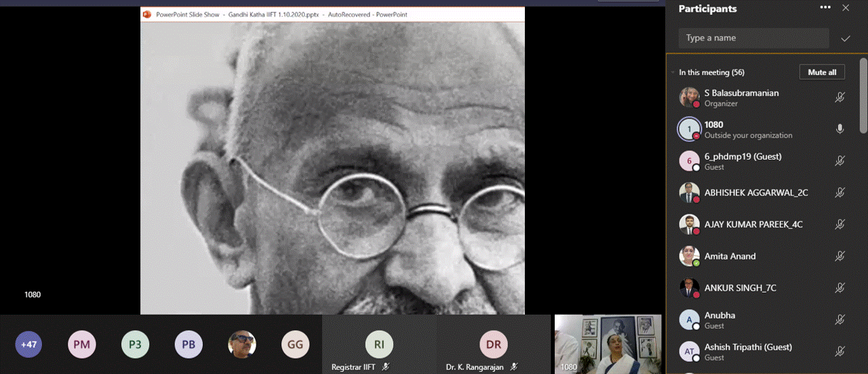The image size is (868, 374).
Task: Show the +47 additional participants
Action: 28,344
